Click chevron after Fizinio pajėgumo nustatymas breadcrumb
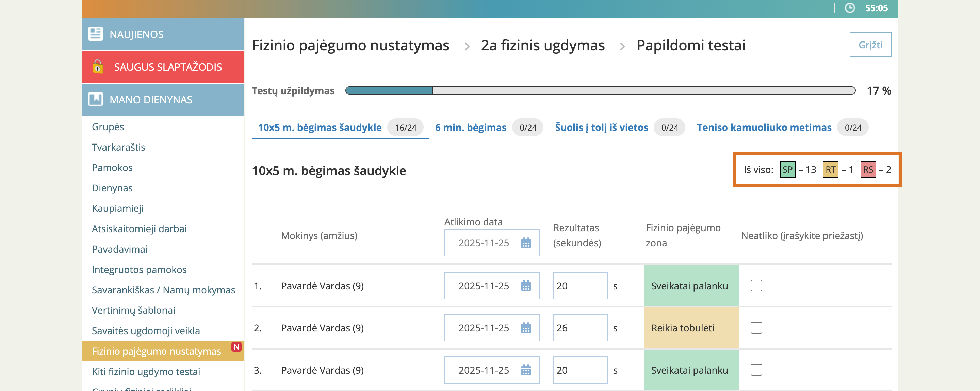This screenshot has width=980, height=391. [467, 46]
